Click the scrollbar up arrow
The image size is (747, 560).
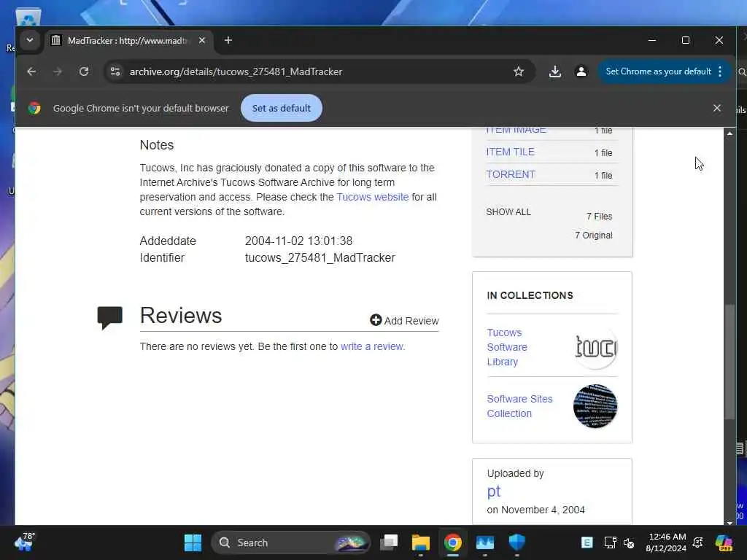tap(729, 134)
